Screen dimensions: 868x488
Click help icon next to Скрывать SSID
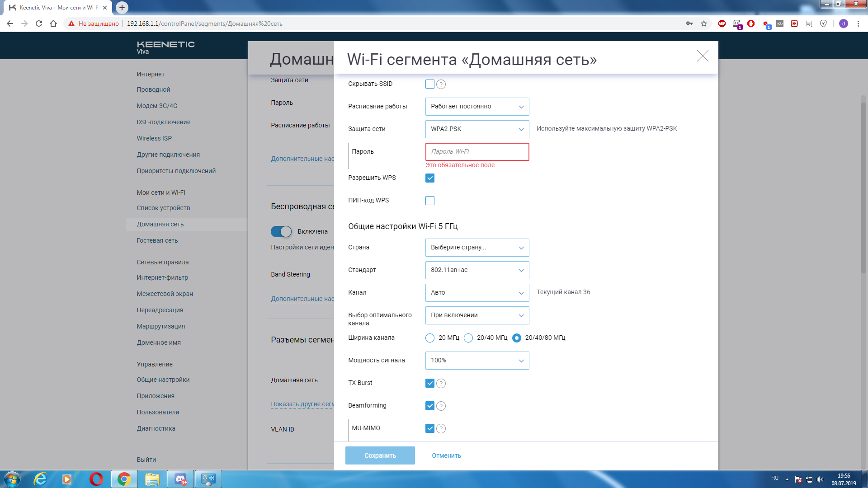click(x=441, y=84)
